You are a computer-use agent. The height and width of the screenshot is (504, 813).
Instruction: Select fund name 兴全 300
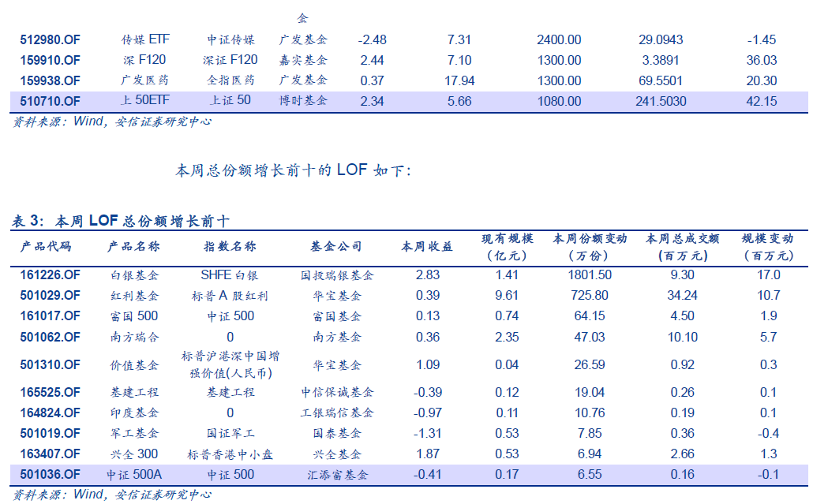(133, 454)
